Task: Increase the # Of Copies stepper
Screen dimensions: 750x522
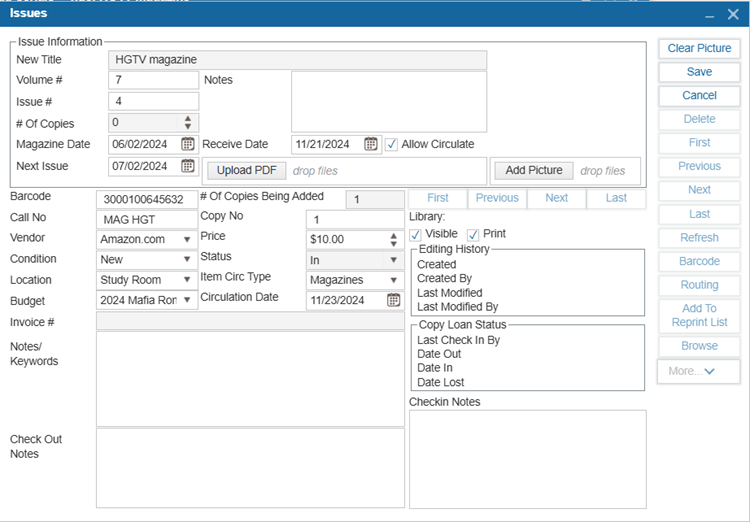Action: coord(187,118)
